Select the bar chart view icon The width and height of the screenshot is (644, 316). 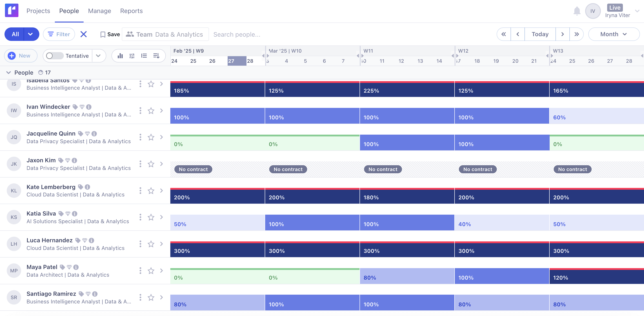[120, 56]
